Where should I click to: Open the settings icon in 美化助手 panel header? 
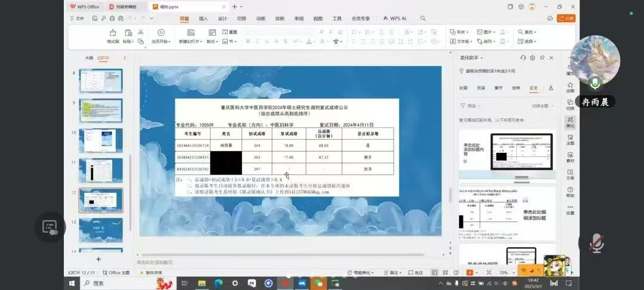coord(532,58)
